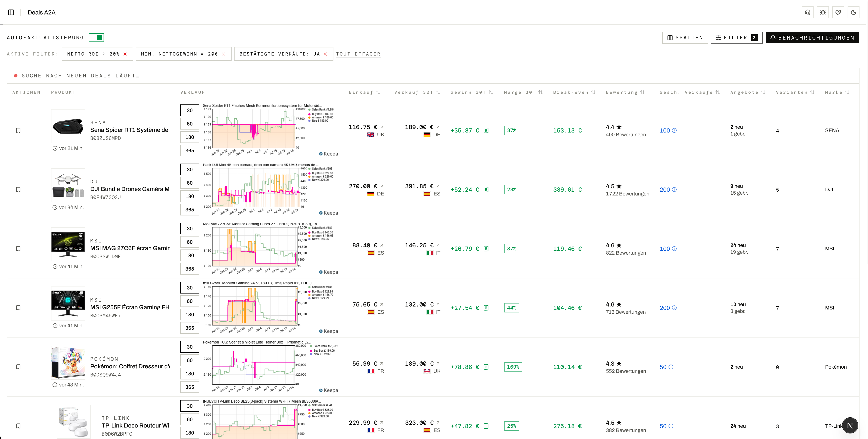Click the bug report icon
Viewport: 868px width, 439px height.
pyautogui.click(x=823, y=13)
